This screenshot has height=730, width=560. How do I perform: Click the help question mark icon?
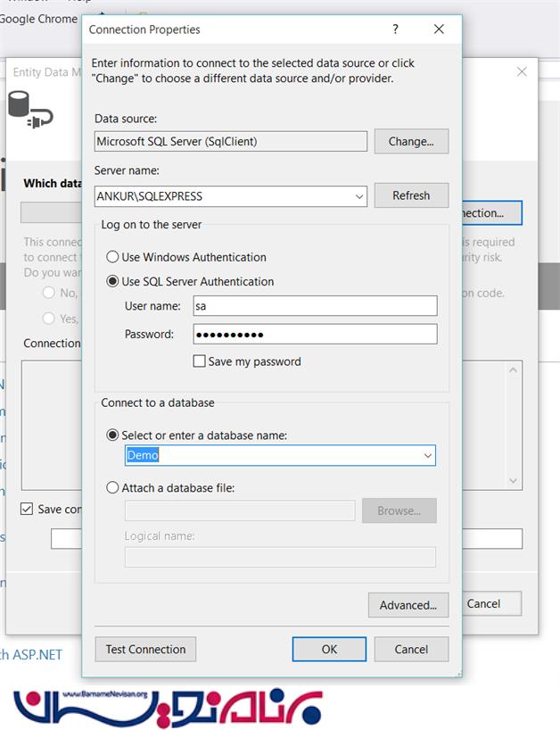396,29
